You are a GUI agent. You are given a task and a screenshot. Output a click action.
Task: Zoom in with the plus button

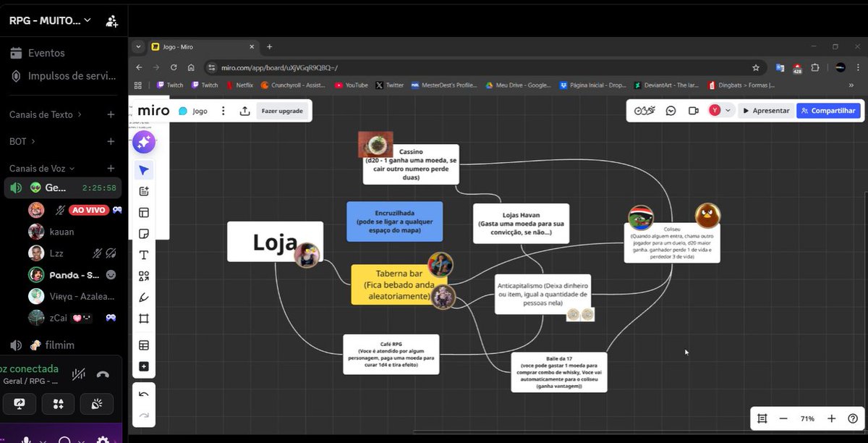point(832,418)
